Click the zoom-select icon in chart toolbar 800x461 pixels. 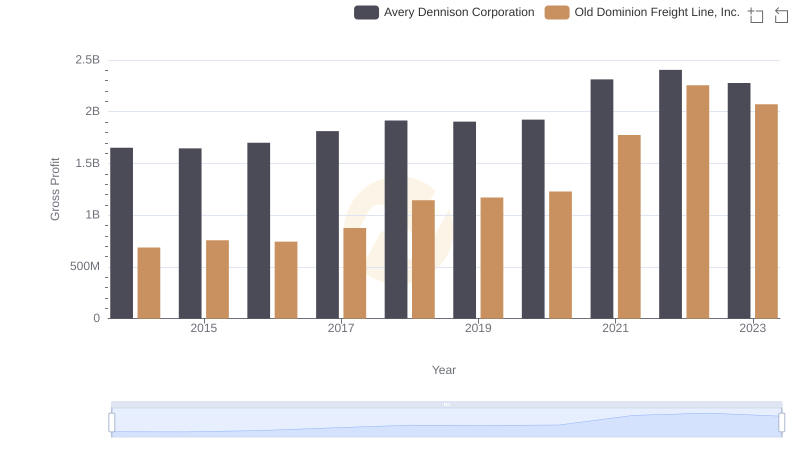pyautogui.click(x=756, y=15)
